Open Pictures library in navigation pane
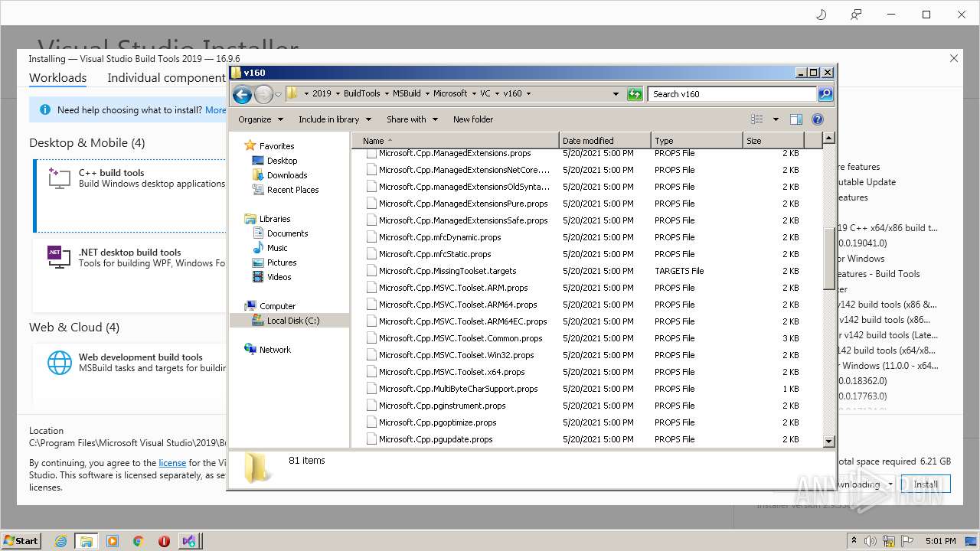980x551 pixels. (x=282, y=262)
